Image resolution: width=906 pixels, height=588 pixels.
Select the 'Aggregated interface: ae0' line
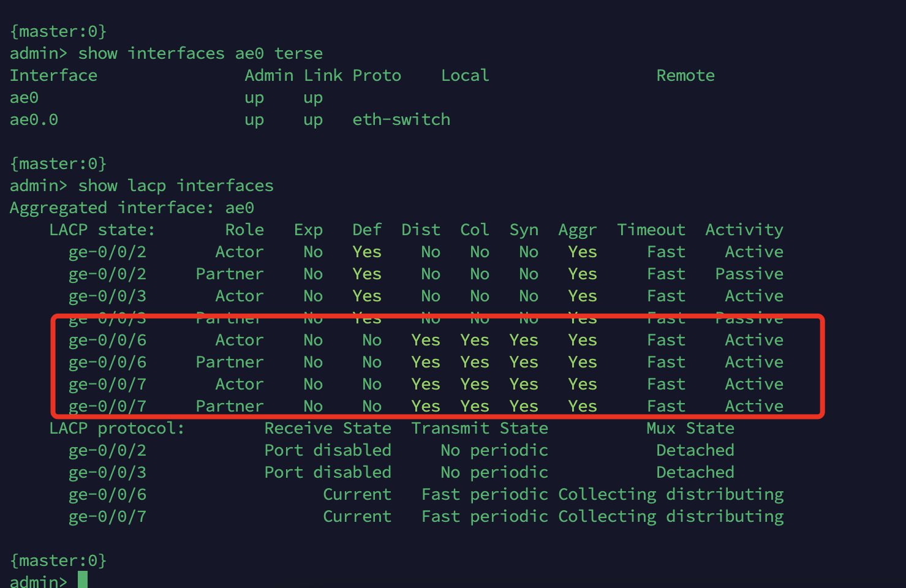[x=132, y=208]
